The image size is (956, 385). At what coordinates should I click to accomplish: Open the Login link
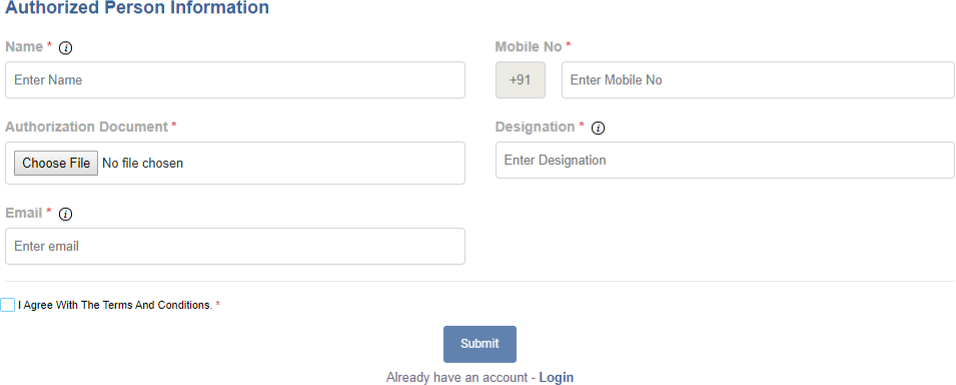[556, 378]
